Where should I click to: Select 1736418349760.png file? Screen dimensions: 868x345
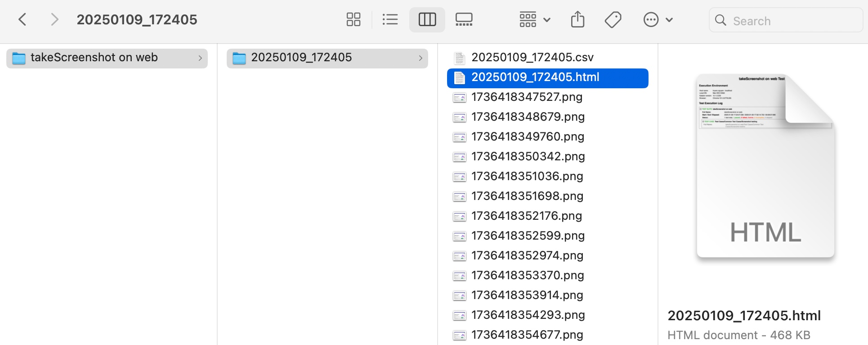[x=548, y=137]
